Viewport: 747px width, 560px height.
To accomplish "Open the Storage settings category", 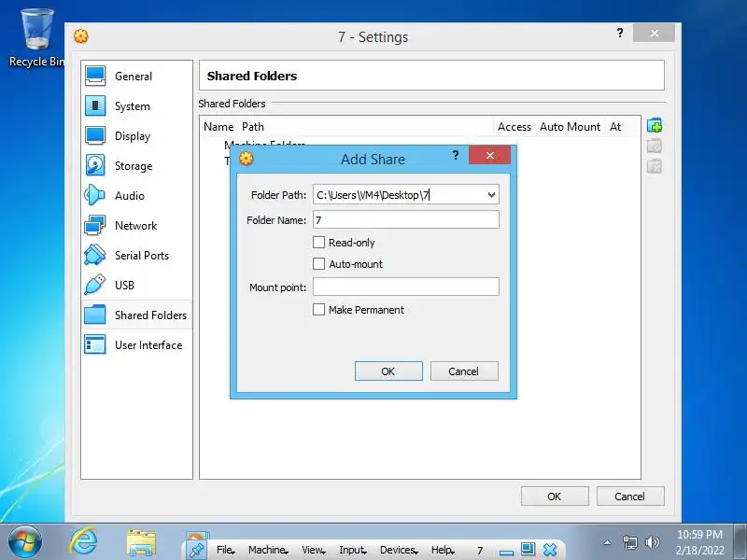I will [136, 166].
